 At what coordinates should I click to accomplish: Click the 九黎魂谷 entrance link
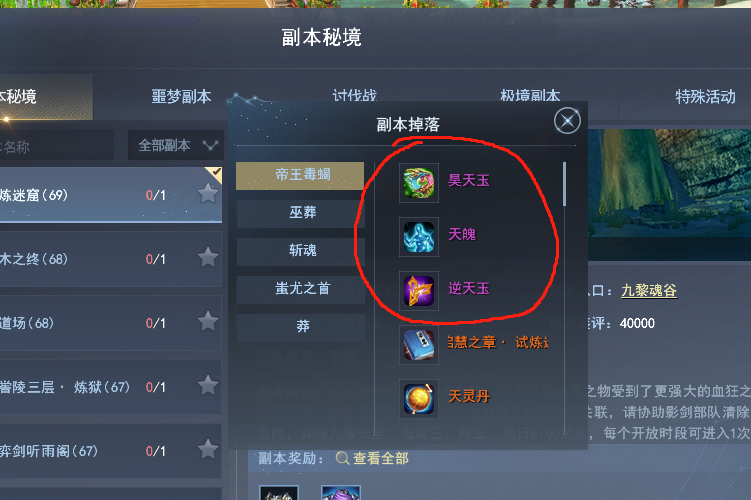tap(649, 290)
